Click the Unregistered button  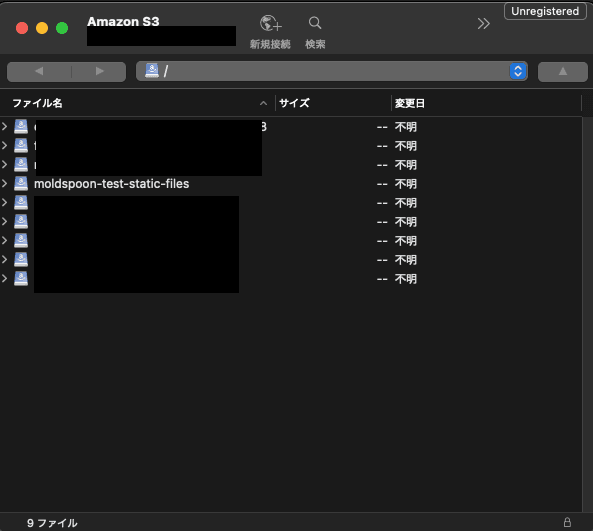[545, 11]
